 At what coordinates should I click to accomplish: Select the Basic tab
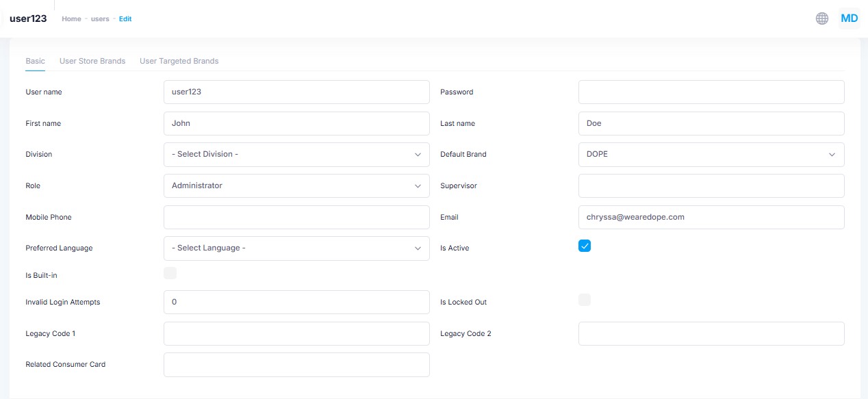point(35,61)
